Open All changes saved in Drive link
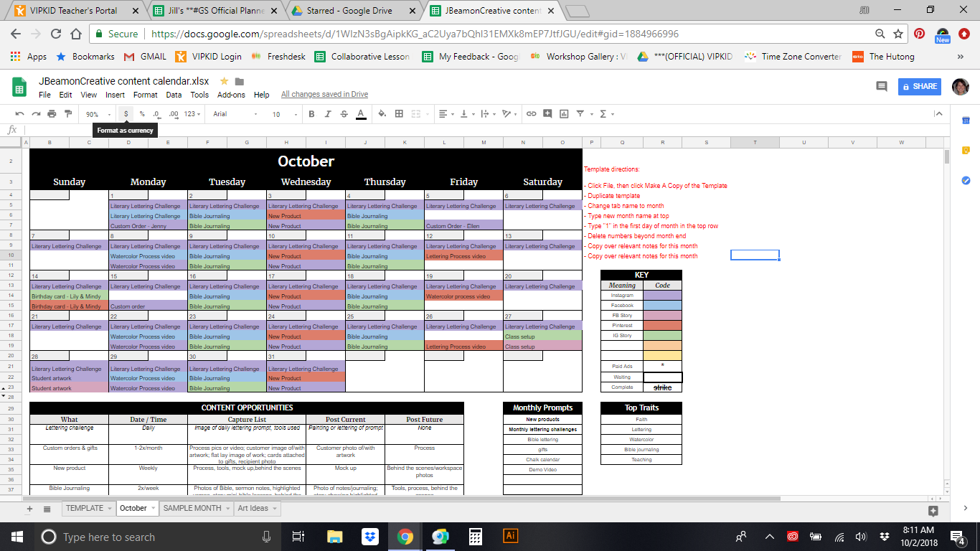Image resolution: width=980 pixels, height=551 pixels. click(x=324, y=95)
